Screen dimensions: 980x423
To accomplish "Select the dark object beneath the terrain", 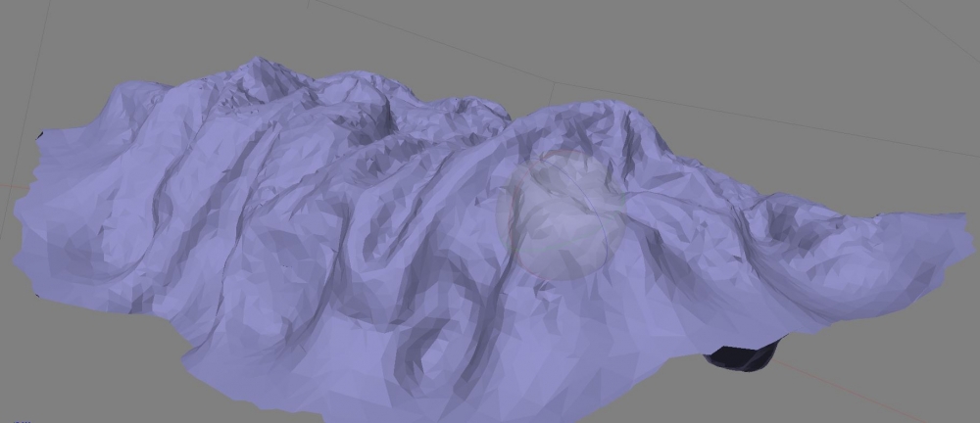I will pyautogui.click(x=743, y=355).
